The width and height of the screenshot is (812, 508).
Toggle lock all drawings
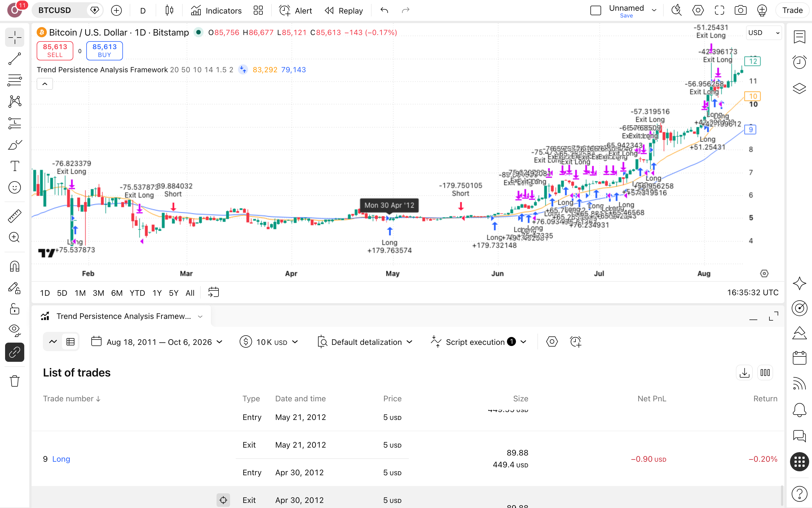pyautogui.click(x=14, y=309)
